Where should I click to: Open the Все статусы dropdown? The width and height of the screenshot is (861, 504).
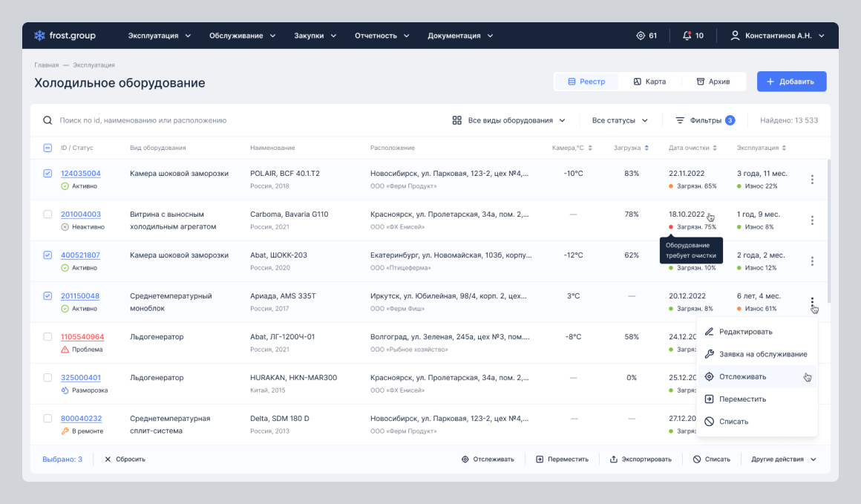point(620,120)
